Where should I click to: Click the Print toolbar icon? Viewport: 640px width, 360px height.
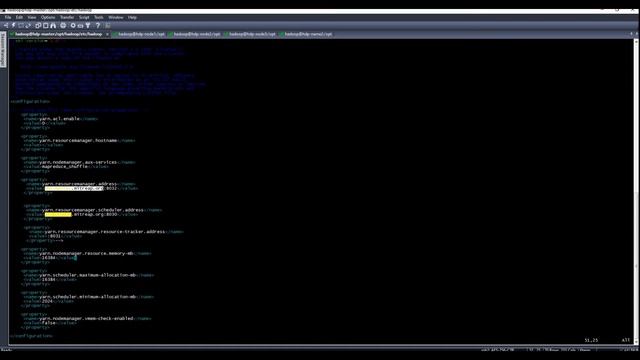pyautogui.click(x=63, y=25)
